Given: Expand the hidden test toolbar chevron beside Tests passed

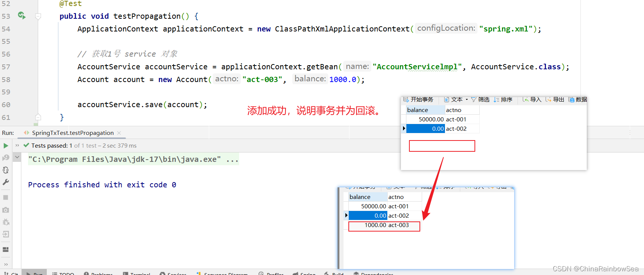Looking at the screenshot, I should point(17,145).
